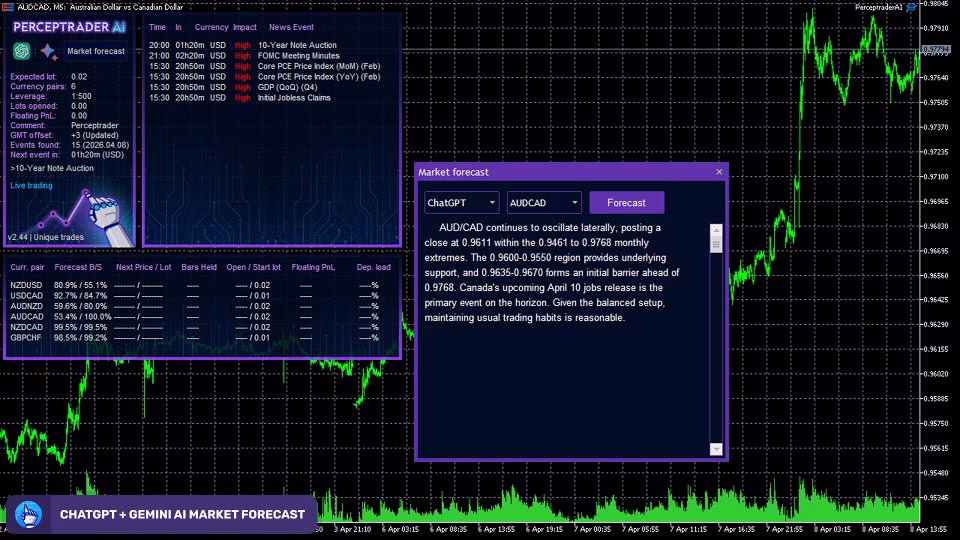Click the Events found 15 (2026.04.08) value
This screenshot has height=540, width=960.
coord(100,145)
